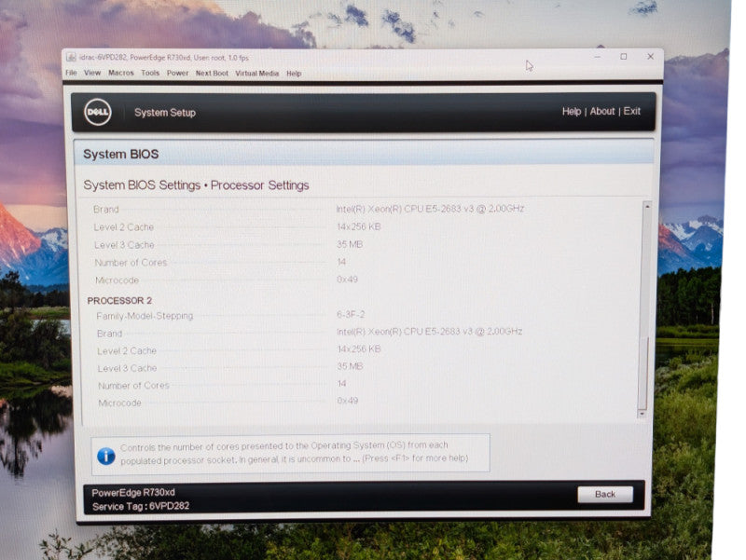Open the Macros menu

121,73
